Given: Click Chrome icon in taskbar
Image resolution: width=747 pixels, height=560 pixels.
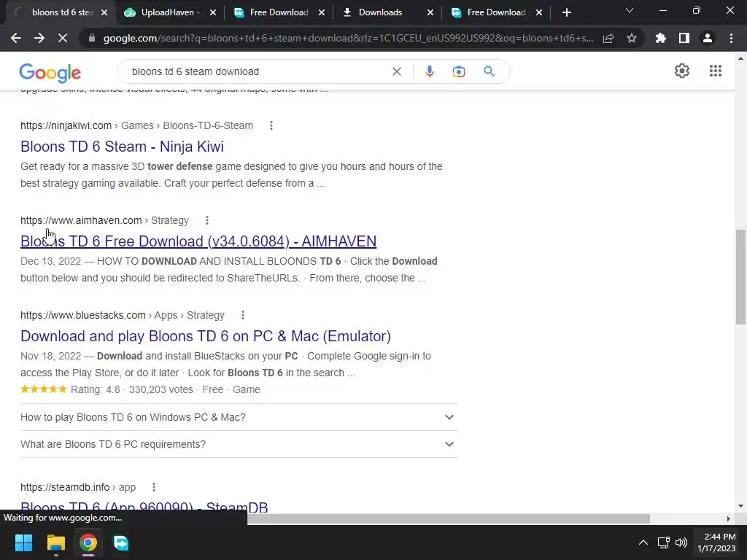Looking at the screenshot, I should tap(88, 542).
